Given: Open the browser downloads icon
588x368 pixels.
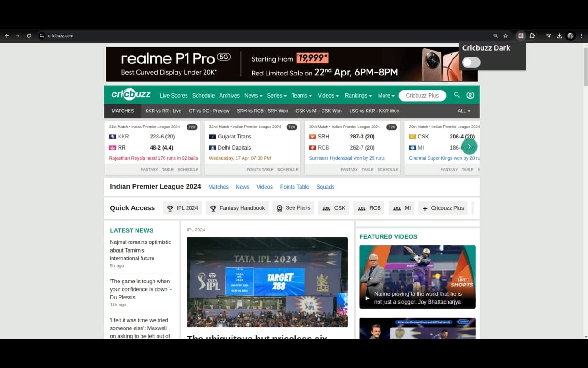Looking at the screenshot, I should pyautogui.click(x=560, y=36).
